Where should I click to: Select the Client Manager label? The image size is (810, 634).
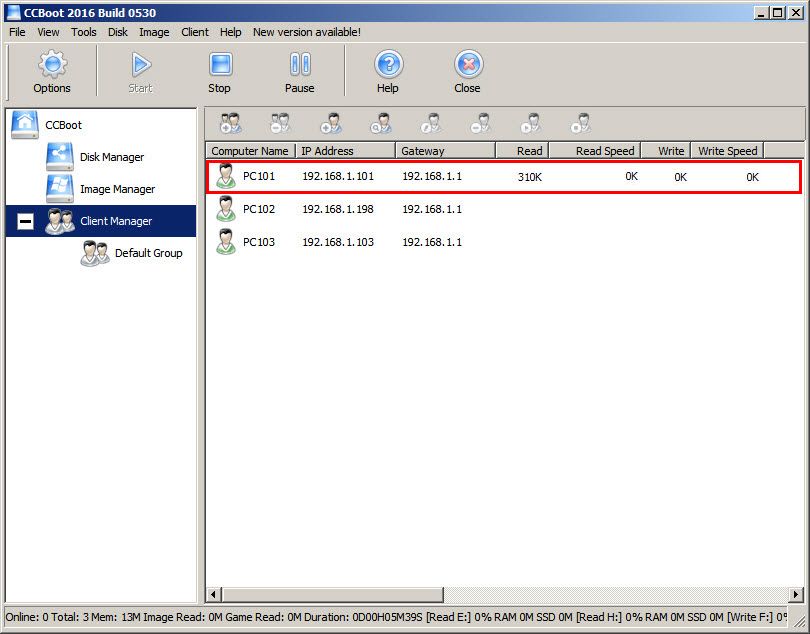tap(116, 221)
